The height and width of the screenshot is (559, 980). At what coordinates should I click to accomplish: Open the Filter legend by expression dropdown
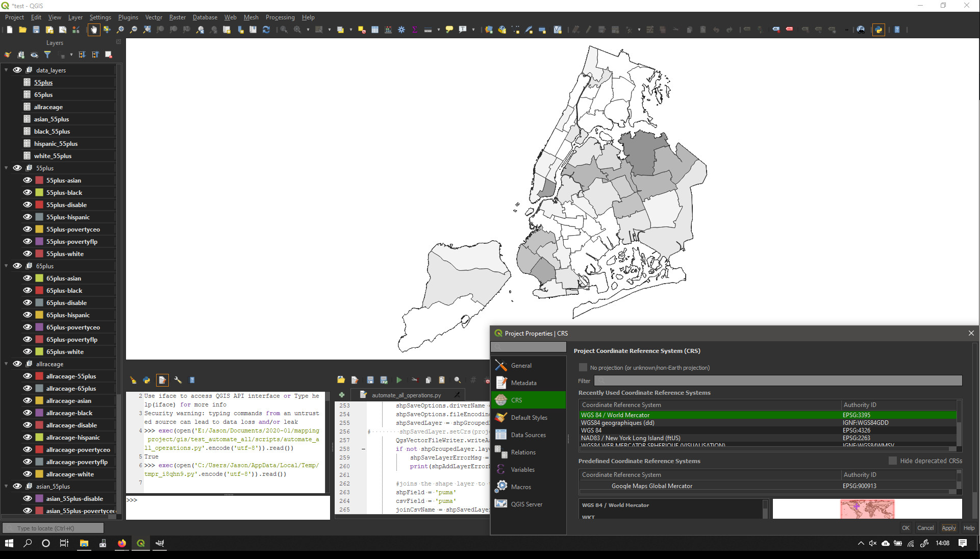pyautogui.click(x=71, y=55)
